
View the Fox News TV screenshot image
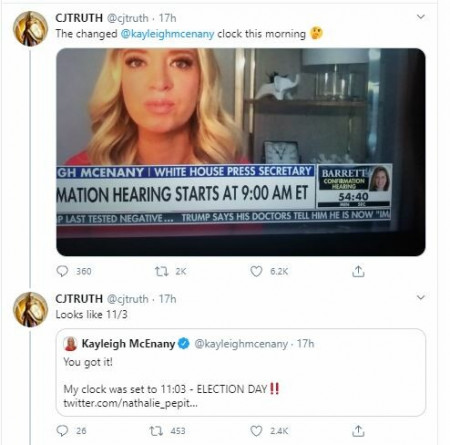[x=241, y=152]
